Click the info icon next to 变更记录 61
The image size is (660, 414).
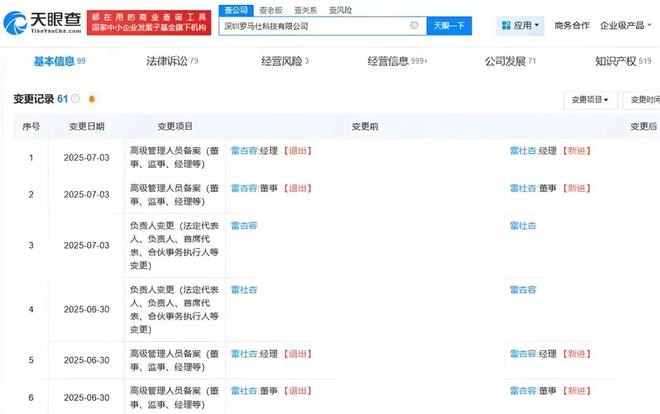pos(75,98)
